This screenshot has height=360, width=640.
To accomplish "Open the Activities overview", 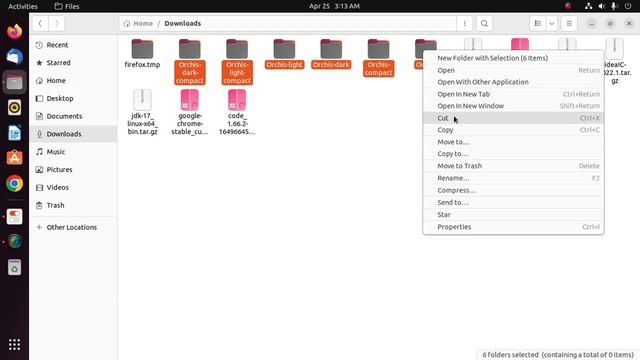I will pos(23,6).
